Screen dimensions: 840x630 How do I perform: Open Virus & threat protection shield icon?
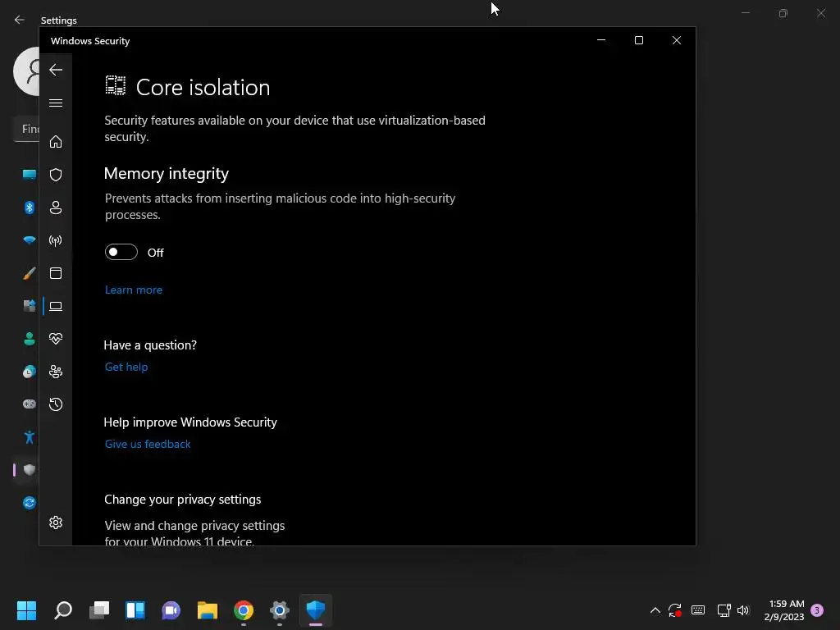click(x=56, y=175)
